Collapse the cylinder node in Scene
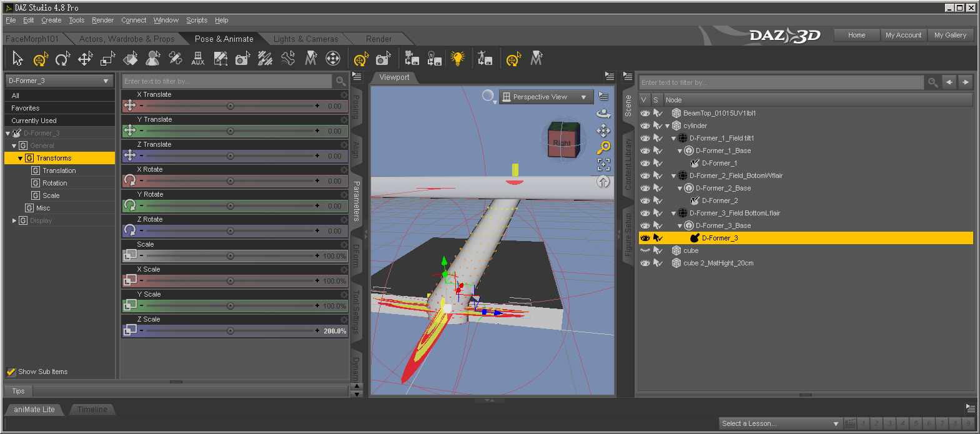 coord(667,126)
